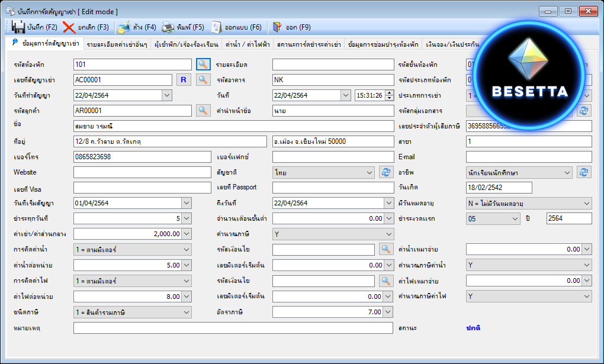Open the ออกแบบ (F6) design tool
Screen dimensions: 604x364
[217, 27]
